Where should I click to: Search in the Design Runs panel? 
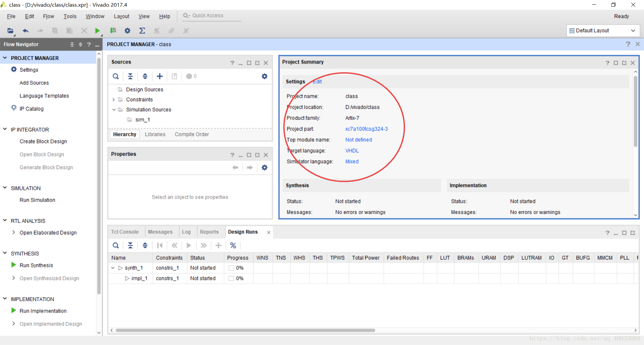pos(116,246)
